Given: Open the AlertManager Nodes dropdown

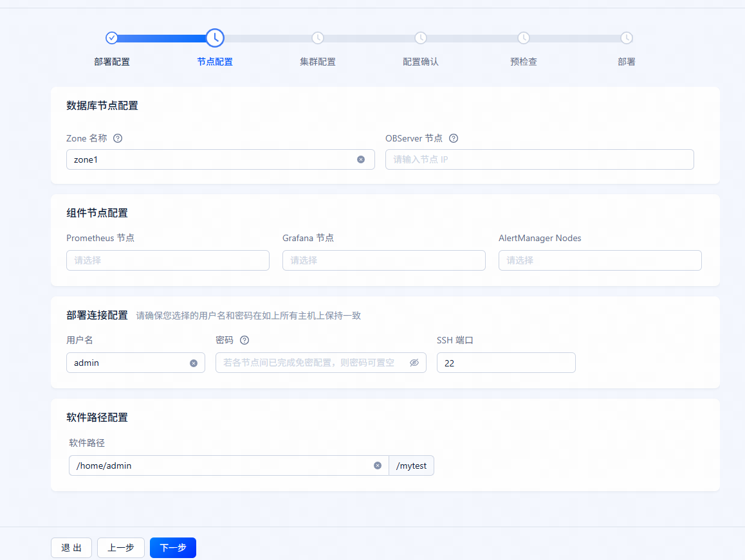Looking at the screenshot, I should 600,260.
